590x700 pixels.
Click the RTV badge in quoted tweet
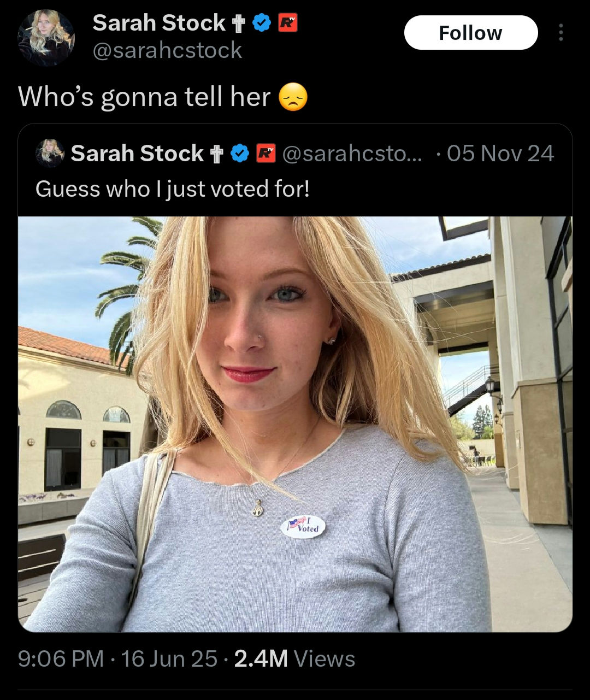click(265, 154)
